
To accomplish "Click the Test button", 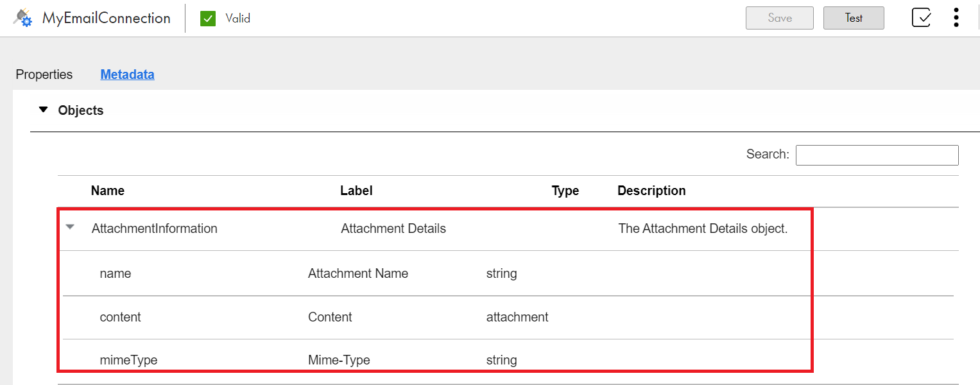I will [x=854, y=18].
